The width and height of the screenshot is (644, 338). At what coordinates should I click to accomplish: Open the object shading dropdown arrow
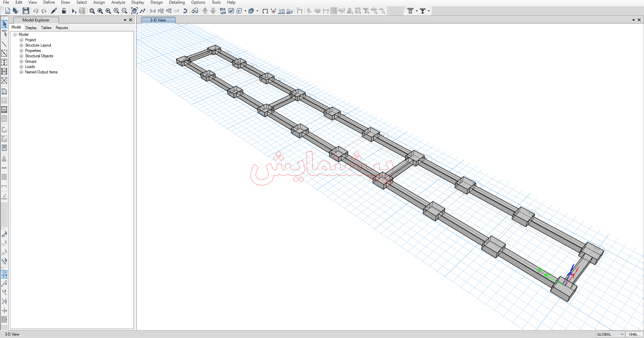click(x=257, y=11)
